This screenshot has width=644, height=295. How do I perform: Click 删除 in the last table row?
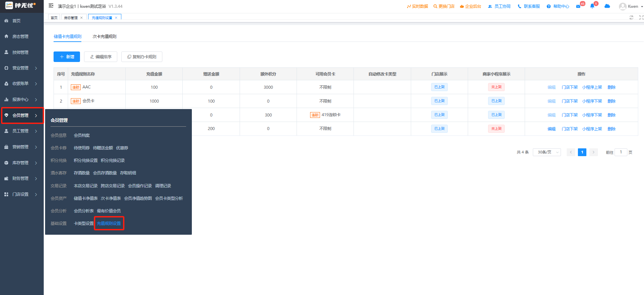(x=611, y=129)
